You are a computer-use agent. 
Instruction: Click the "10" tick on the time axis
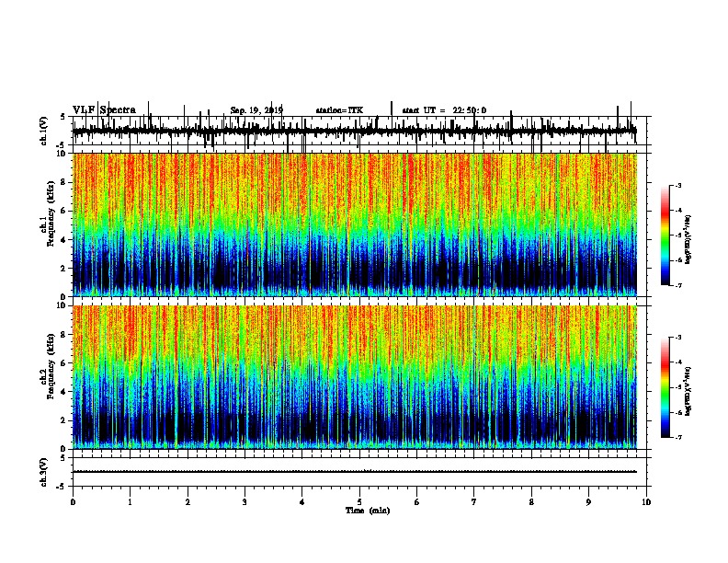tap(646, 501)
